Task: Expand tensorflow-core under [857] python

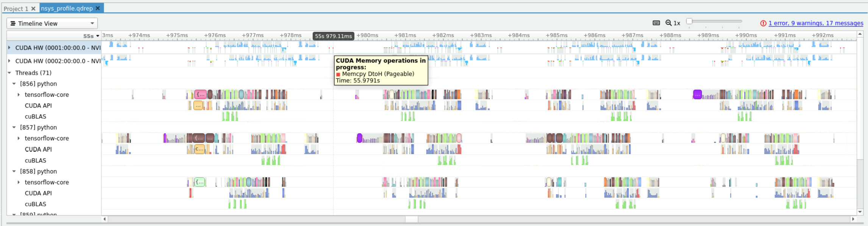Action: [19, 138]
